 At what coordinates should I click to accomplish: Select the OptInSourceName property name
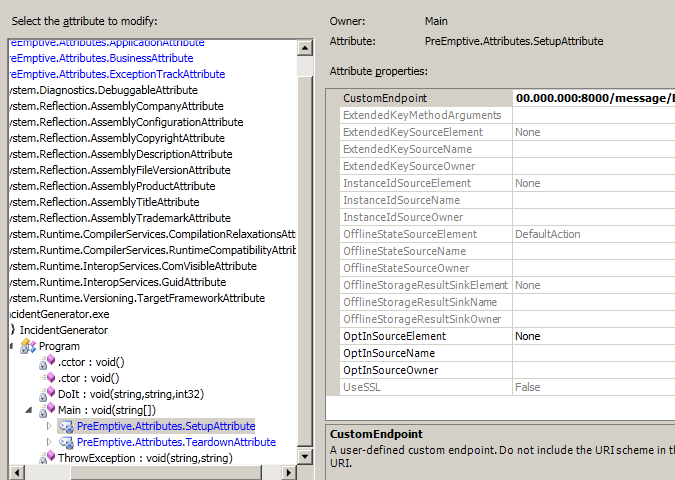coord(389,353)
